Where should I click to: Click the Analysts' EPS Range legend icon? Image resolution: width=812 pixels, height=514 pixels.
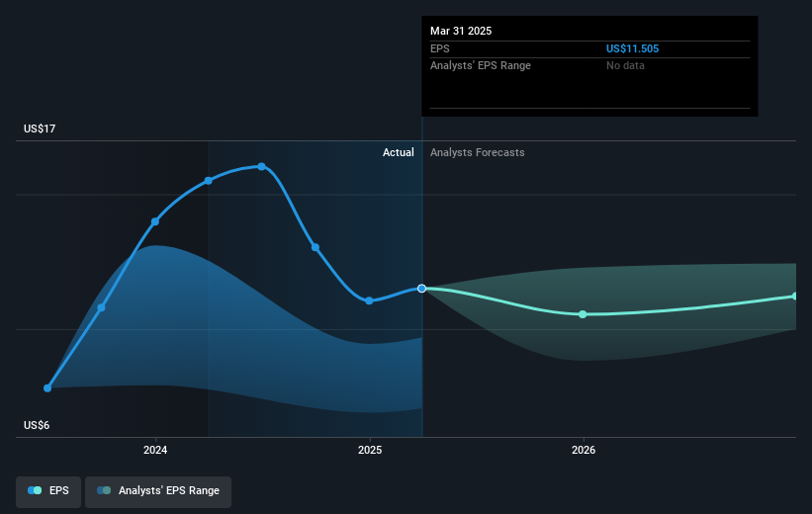[x=104, y=490]
